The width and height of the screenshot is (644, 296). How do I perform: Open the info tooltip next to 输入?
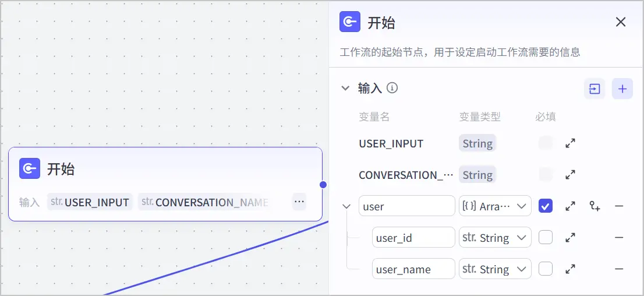[392, 88]
